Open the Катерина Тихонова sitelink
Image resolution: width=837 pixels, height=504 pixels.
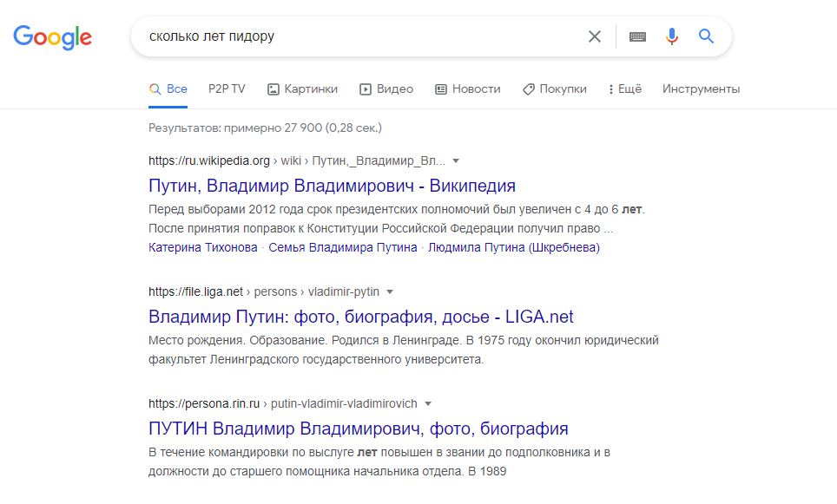(x=203, y=247)
